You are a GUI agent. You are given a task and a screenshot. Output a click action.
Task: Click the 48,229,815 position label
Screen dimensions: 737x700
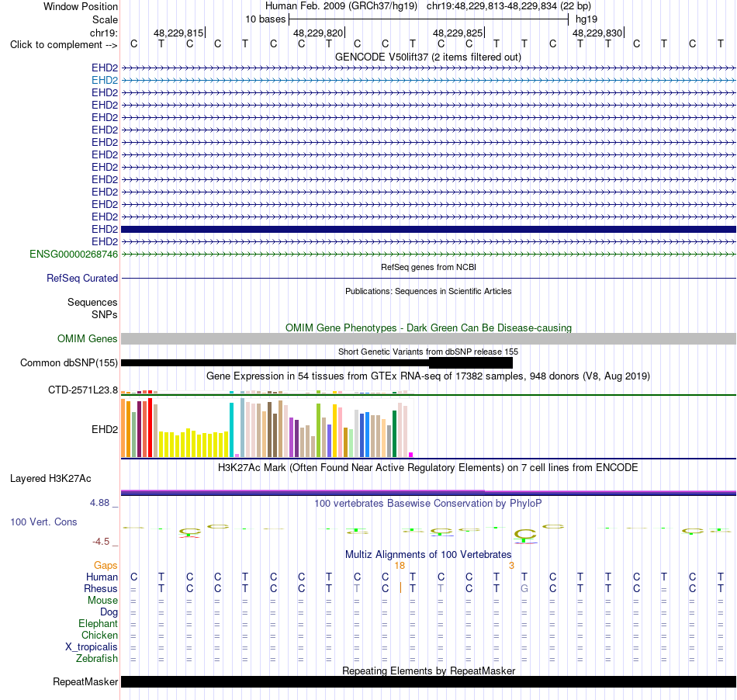[178, 33]
